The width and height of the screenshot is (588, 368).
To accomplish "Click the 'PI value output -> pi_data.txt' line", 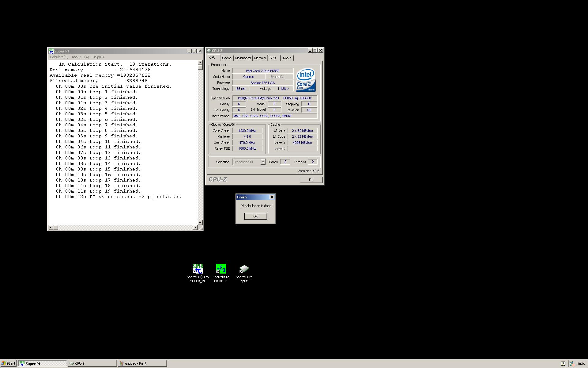I will tap(119, 197).
